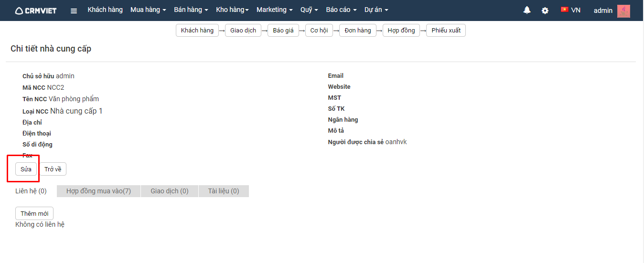Screen dimensions: 644x263
Task: Open the settings gear icon
Action: (545, 11)
